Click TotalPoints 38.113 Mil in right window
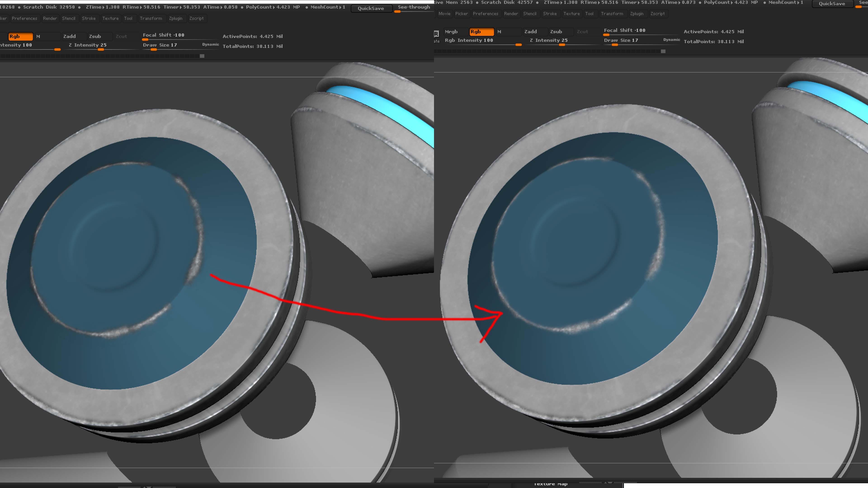The image size is (868, 488). click(714, 42)
